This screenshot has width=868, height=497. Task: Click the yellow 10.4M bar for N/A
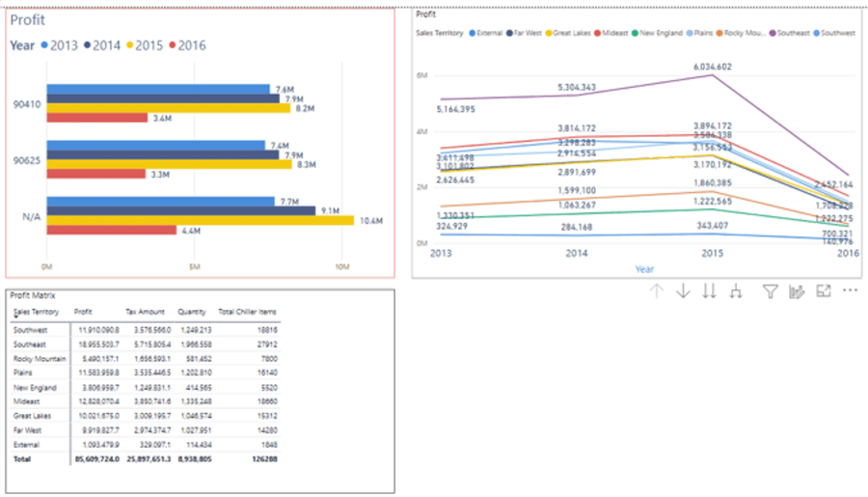(200, 220)
